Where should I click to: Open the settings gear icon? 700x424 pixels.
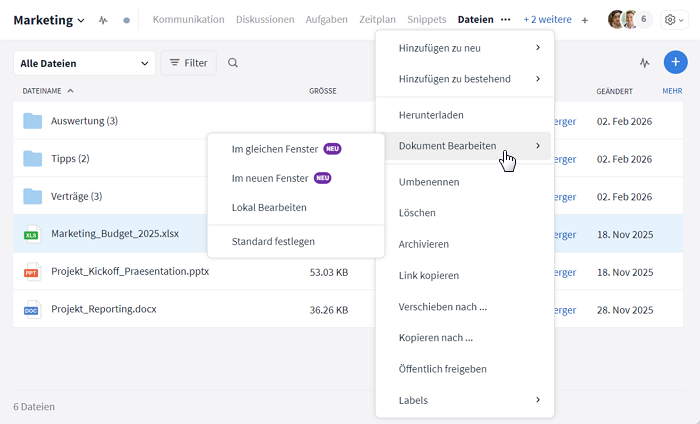point(670,20)
